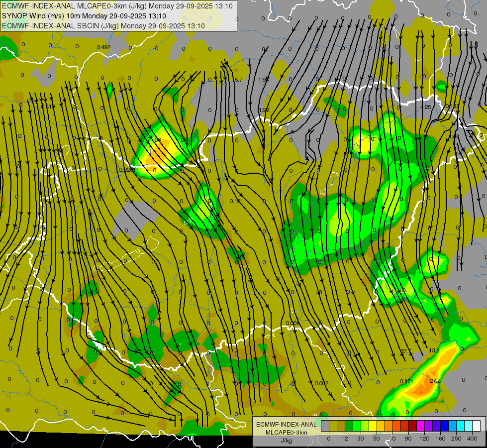Click the bright yellow legend swatch
487x448 pixels.
coord(373,426)
